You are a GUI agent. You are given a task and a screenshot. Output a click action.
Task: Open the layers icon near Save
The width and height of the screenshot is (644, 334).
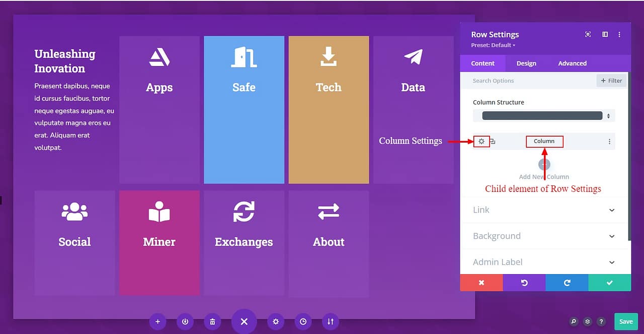(x=587, y=321)
